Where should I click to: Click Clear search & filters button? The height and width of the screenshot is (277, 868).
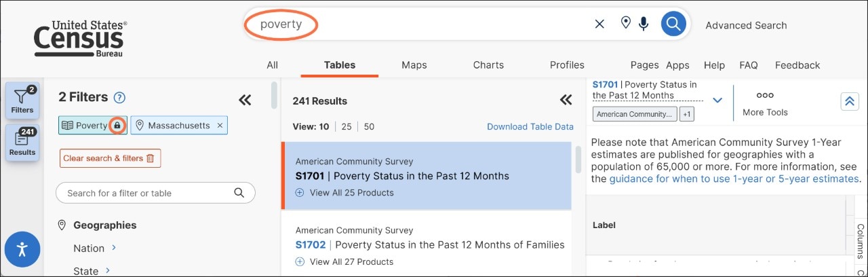tap(110, 158)
